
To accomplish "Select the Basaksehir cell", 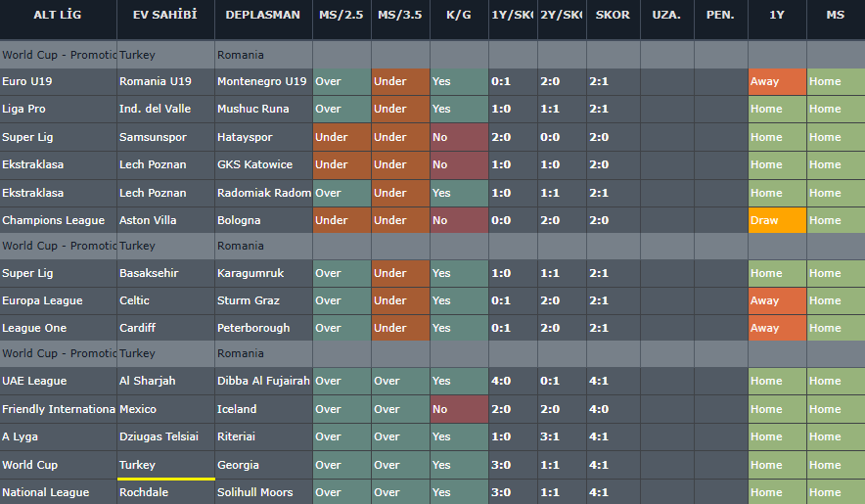I will point(165,273).
